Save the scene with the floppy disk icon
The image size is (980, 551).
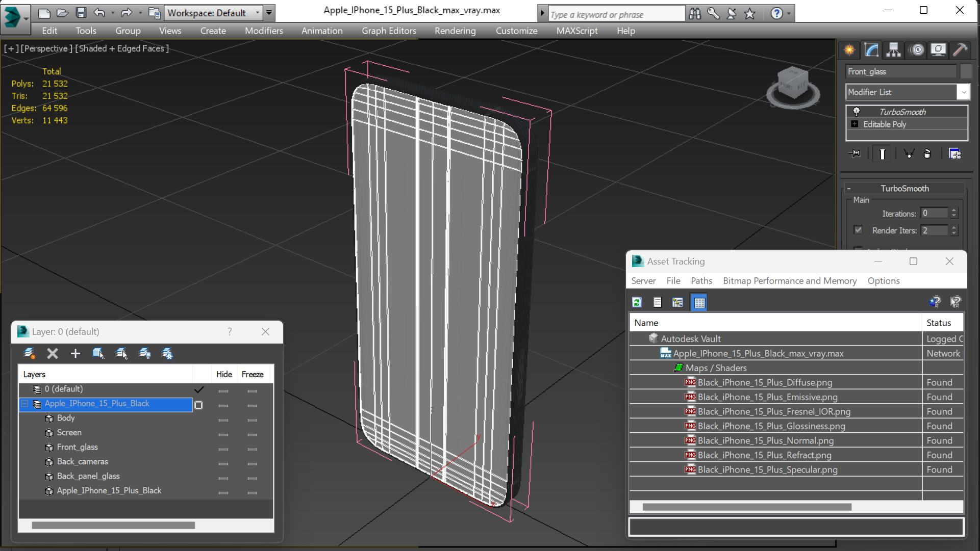[81, 13]
